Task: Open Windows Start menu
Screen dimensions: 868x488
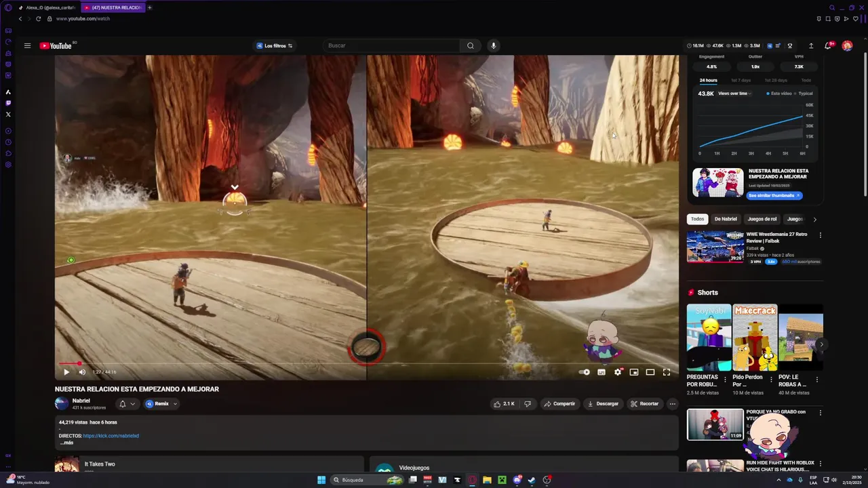Action: tap(321, 480)
